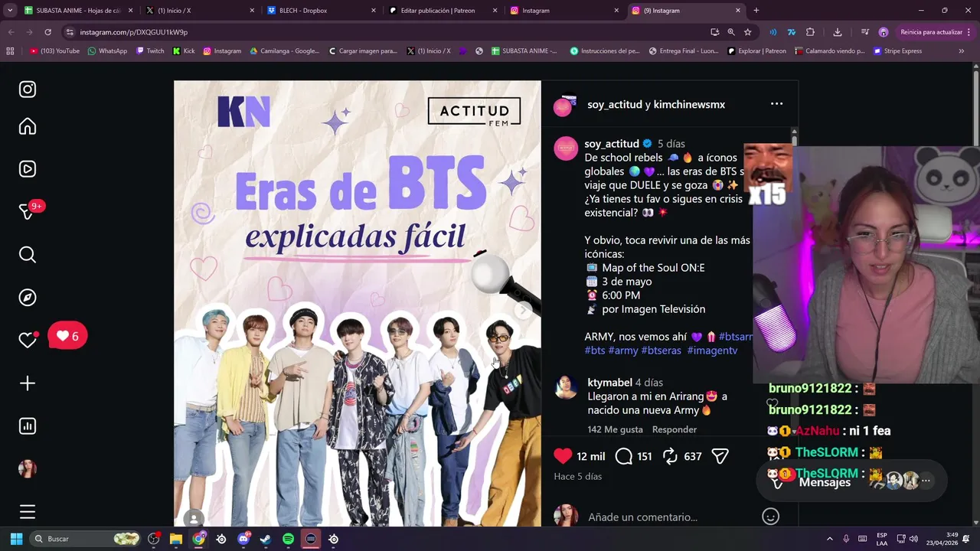Open the More hamburger menu in sidebar
The width and height of the screenshot is (980, 551).
pyautogui.click(x=28, y=512)
